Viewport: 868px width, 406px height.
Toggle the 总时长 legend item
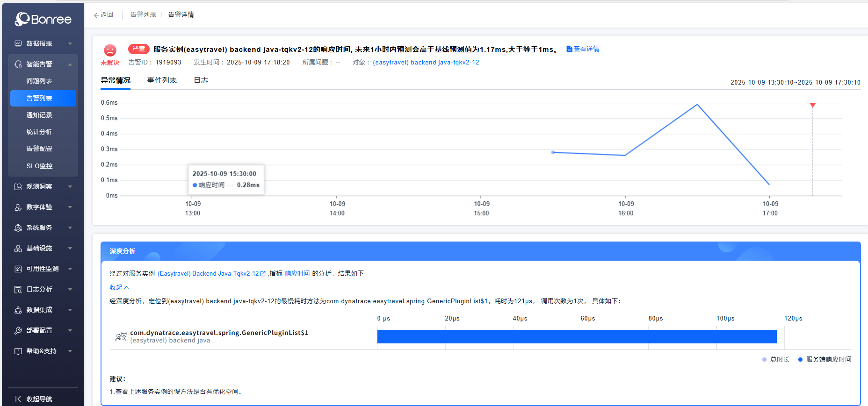click(x=776, y=359)
